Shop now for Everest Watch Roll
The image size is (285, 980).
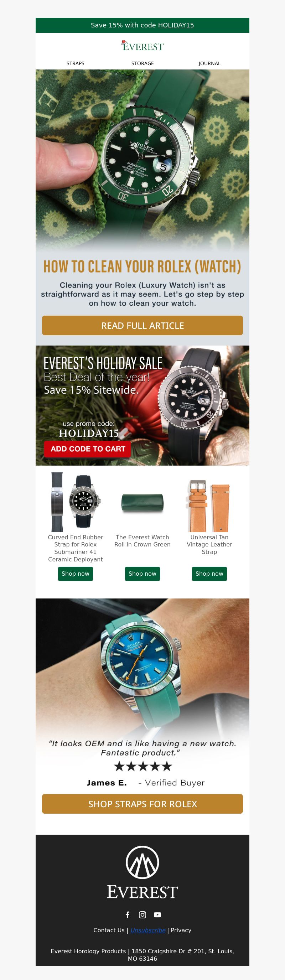point(142,574)
